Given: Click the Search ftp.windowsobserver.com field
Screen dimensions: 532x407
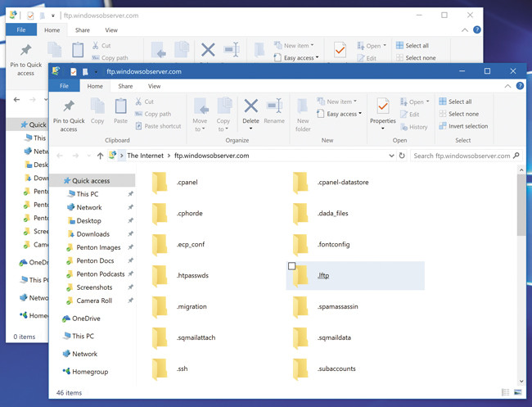Looking at the screenshot, I should [467, 155].
